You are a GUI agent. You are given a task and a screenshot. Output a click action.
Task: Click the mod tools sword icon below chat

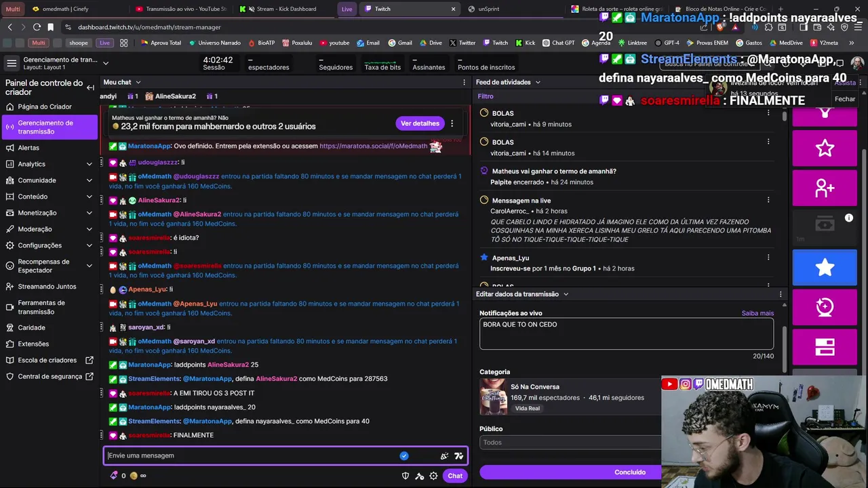(x=420, y=476)
